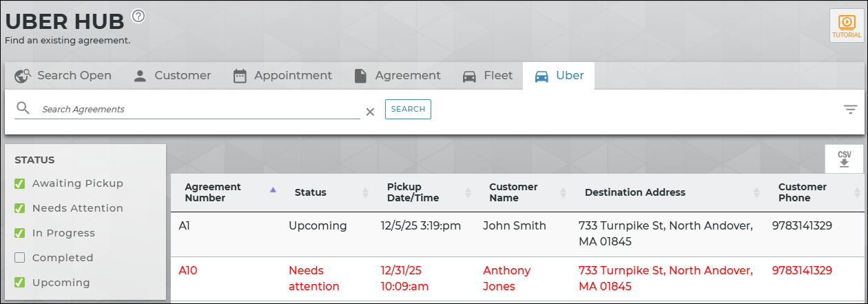The height and width of the screenshot is (304, 868).
Task: Switch to the Fleet tab
Action: tap(488, 76)
